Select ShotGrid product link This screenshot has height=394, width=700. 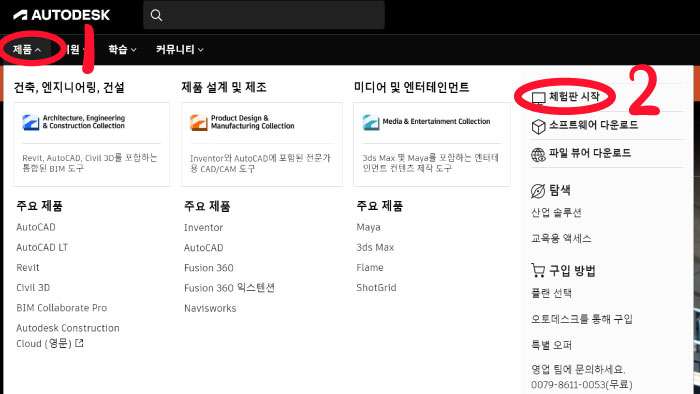tap(376, 287)
